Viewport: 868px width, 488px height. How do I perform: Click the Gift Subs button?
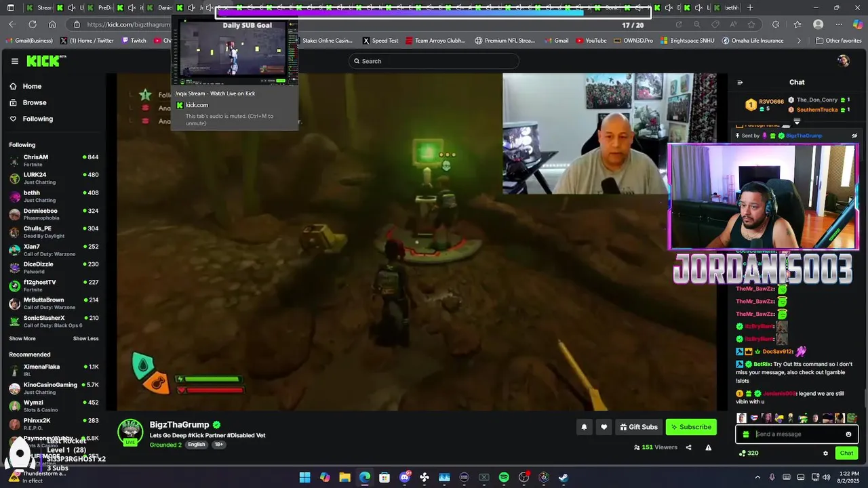tap(638, 427)
